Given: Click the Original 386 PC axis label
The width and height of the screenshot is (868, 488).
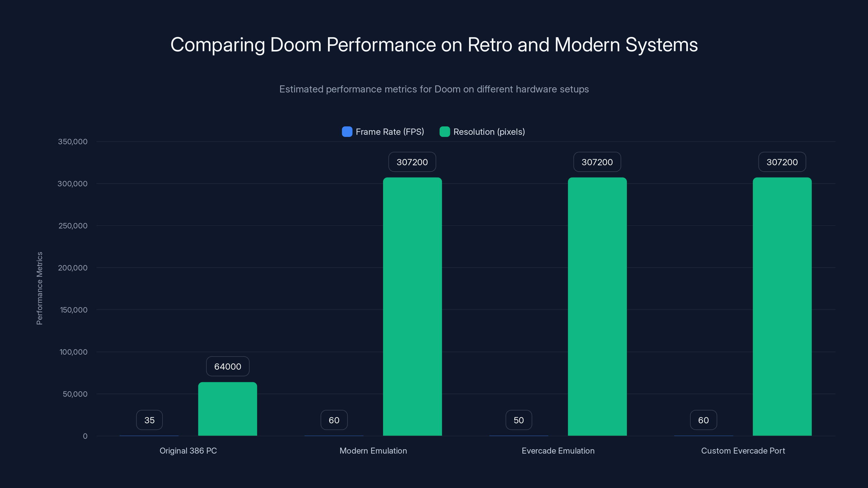Looking at the screenshot, I should 188,451.
